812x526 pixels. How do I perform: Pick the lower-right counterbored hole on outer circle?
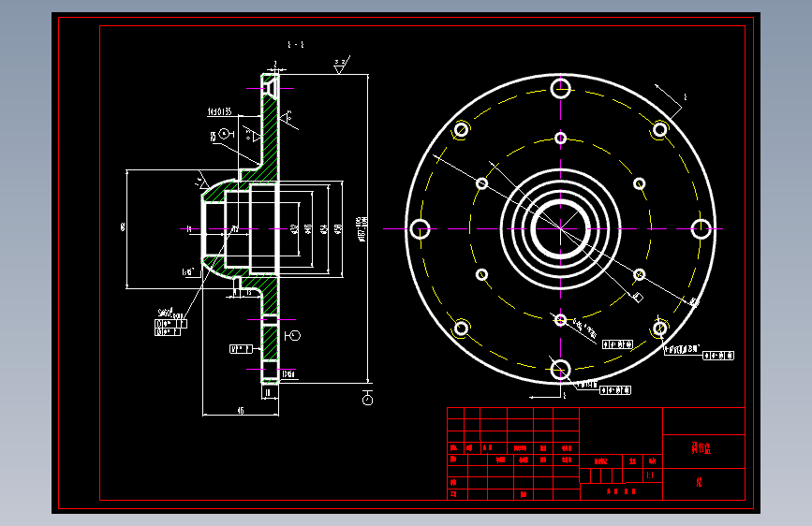(x=659, y=329)
